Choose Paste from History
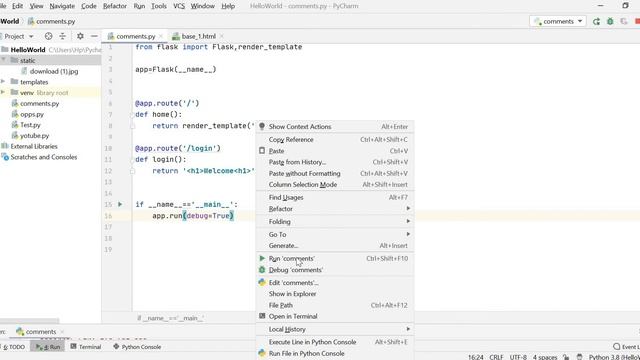This screenshot has width=640, height=360. click(x=335, y=162)
